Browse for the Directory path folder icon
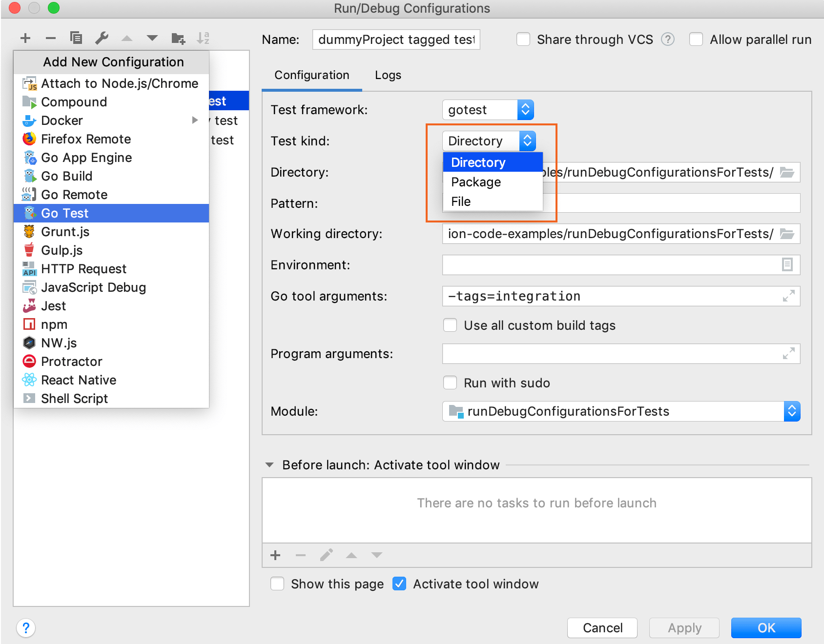 pos(787,172)
